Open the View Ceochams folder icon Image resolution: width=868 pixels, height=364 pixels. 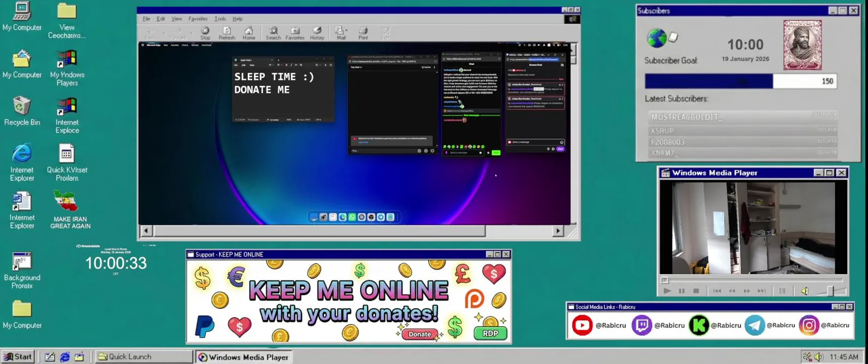(67, 20)
